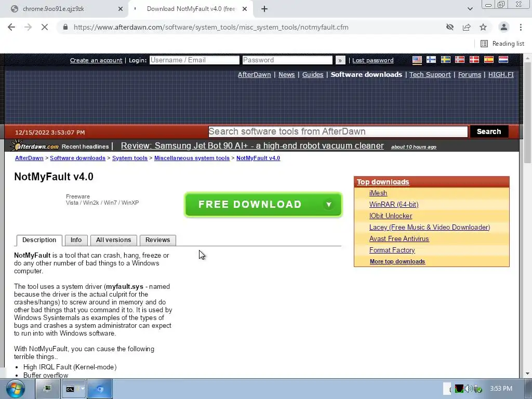Select the Download NotMyFault v4.0 tab
The height and width of the screenshot is (399, 532).
tap(191, 9)
